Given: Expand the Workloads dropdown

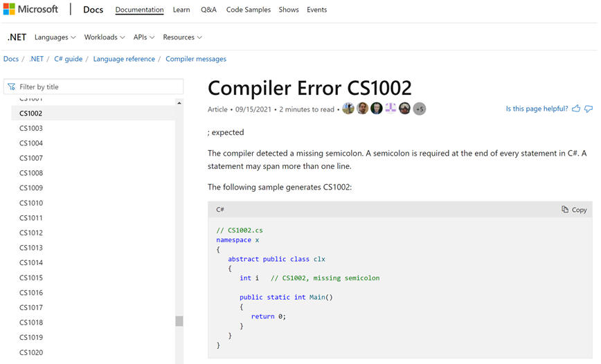Looking at the screenshot, I should (x=105, y=37).
